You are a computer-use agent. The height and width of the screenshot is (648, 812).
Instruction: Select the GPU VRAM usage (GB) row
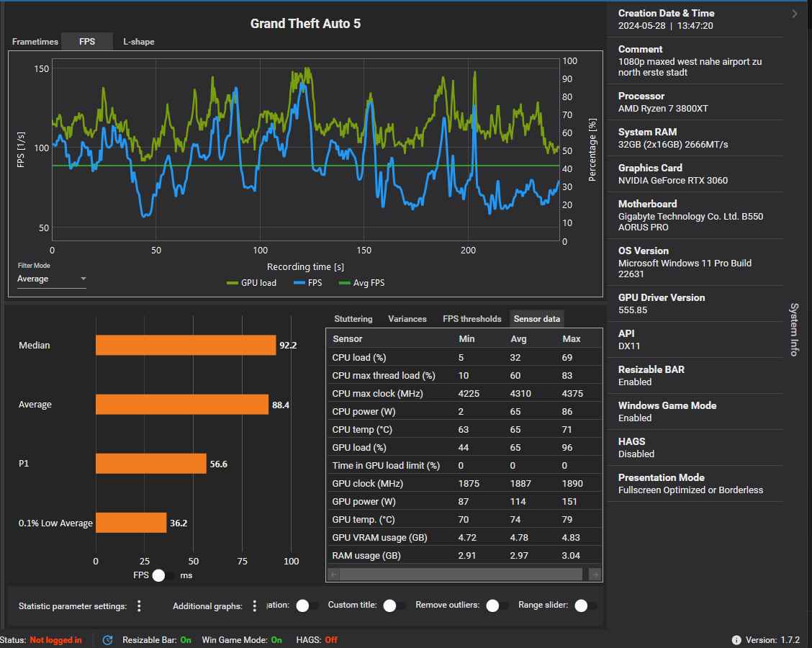[x=464, y=538]
